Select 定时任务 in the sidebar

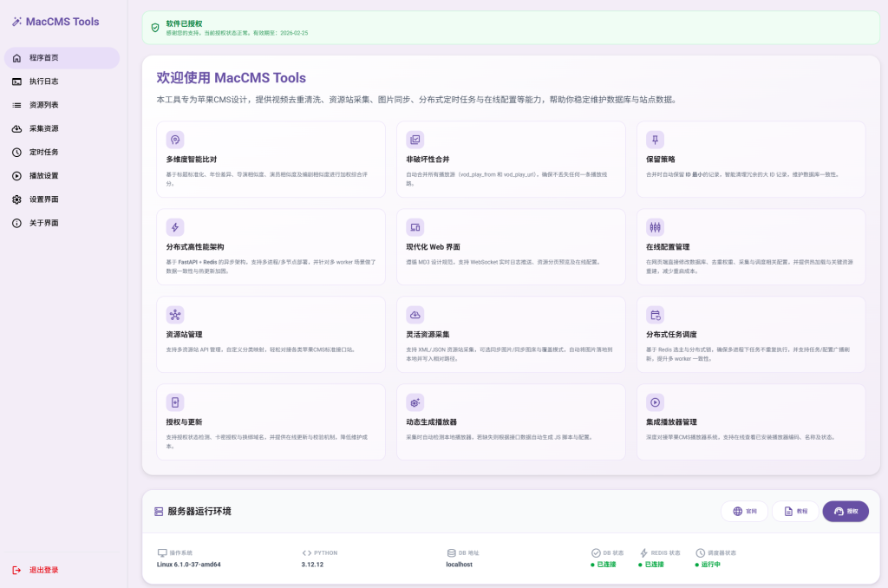[43, 152]
